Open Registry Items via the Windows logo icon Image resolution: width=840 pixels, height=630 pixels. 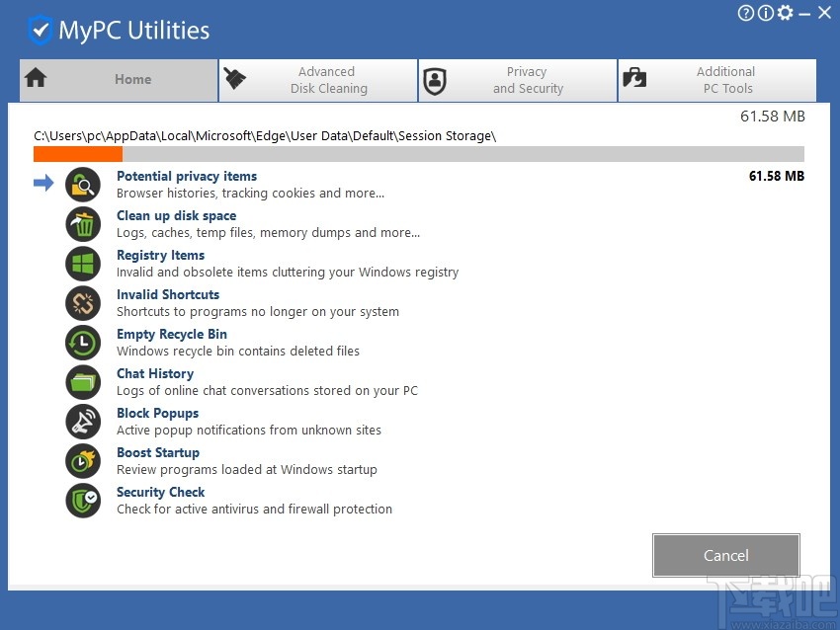(83, 264)
